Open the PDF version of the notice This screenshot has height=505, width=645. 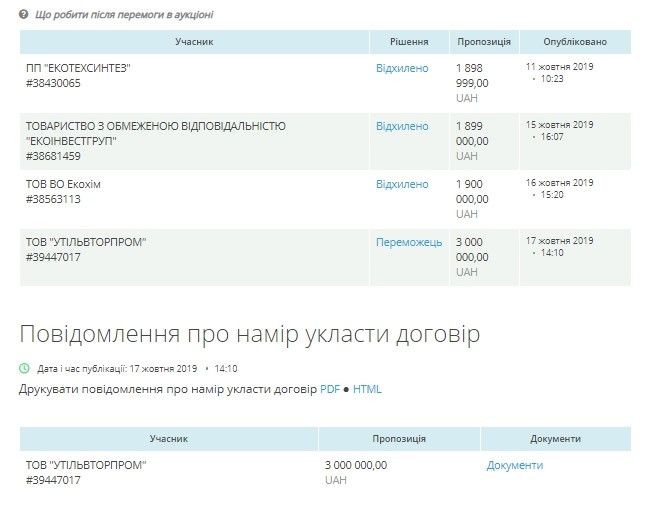click(330, 389)
